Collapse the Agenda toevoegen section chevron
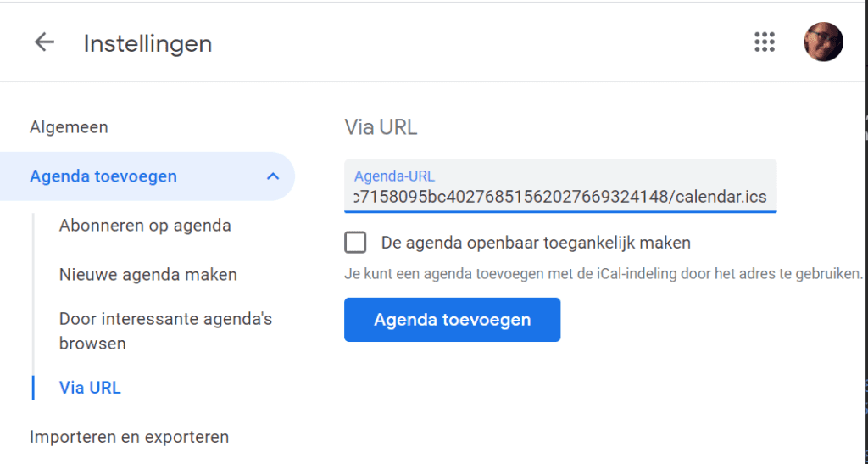This screenshot has width=868, height=464. pyautogui.click(x=273, y=176)
